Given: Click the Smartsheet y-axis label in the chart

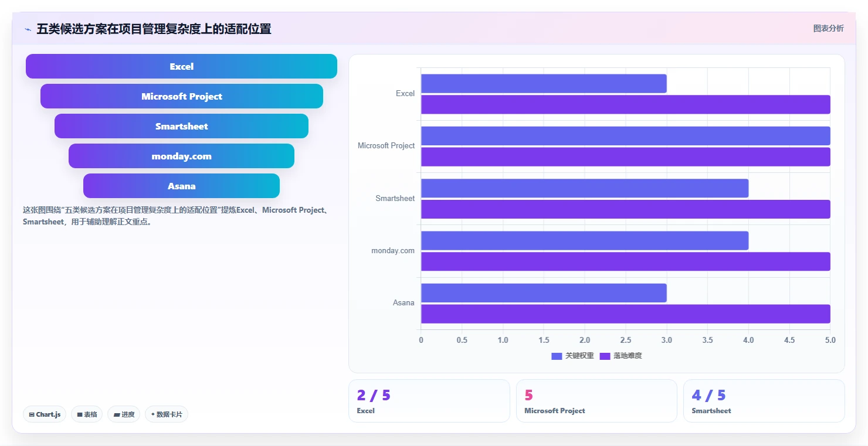Looking at the screenshot, I should click(x=395, y=199).
